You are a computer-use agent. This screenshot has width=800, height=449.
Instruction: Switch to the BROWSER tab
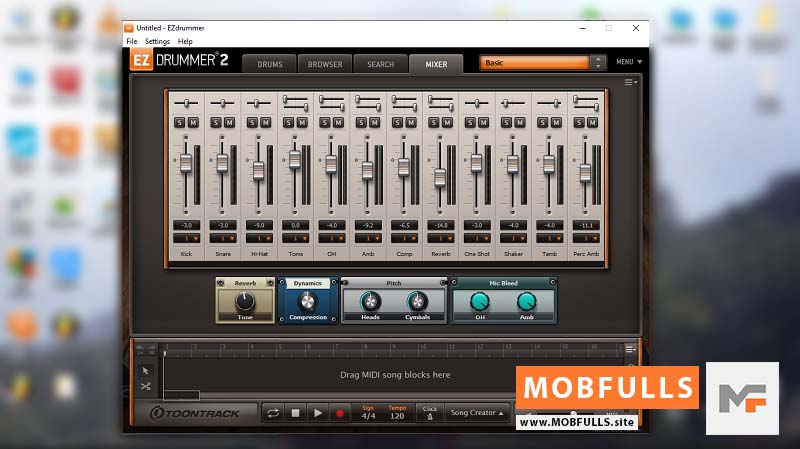tap(325, 64)
